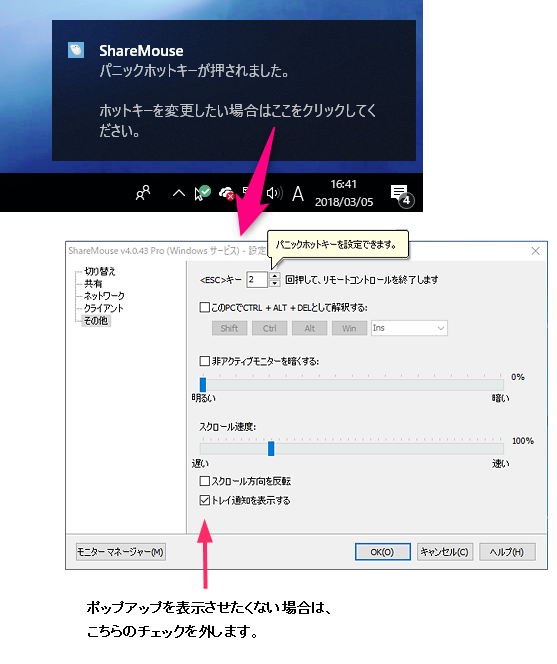Open the Action Center notification icon

(402, 196)
